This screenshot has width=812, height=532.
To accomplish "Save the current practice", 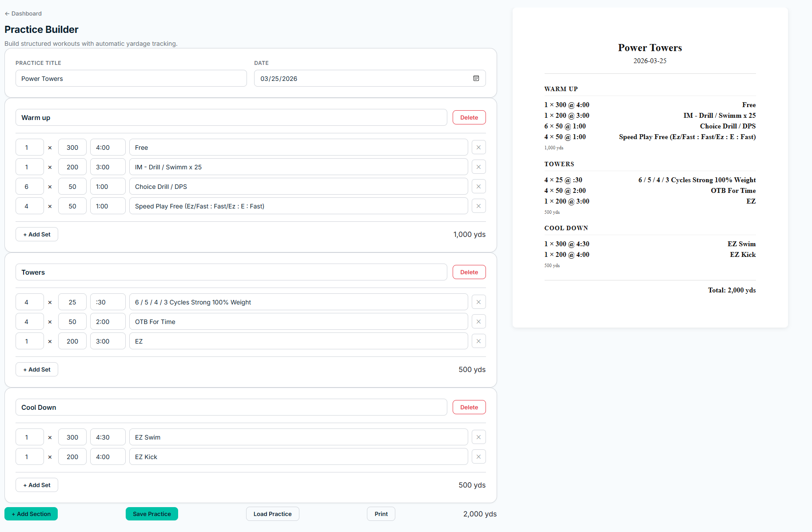I will coord(151,514).
